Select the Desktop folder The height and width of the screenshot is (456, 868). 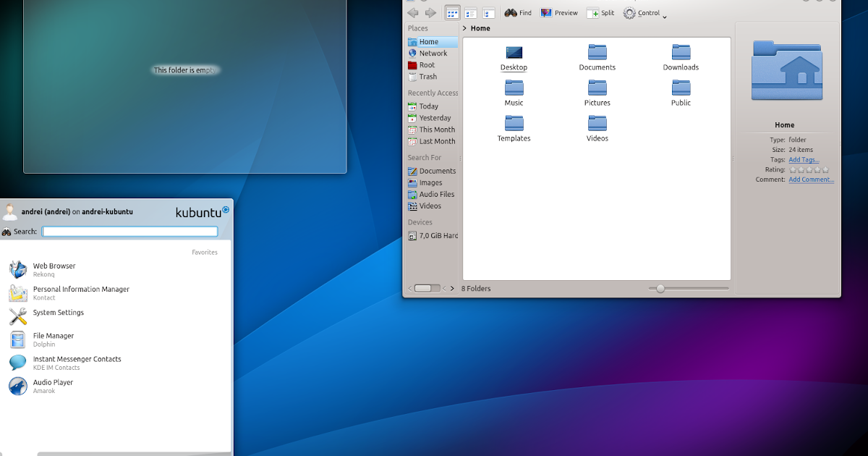pyautogui.click(x=514, y=58)
